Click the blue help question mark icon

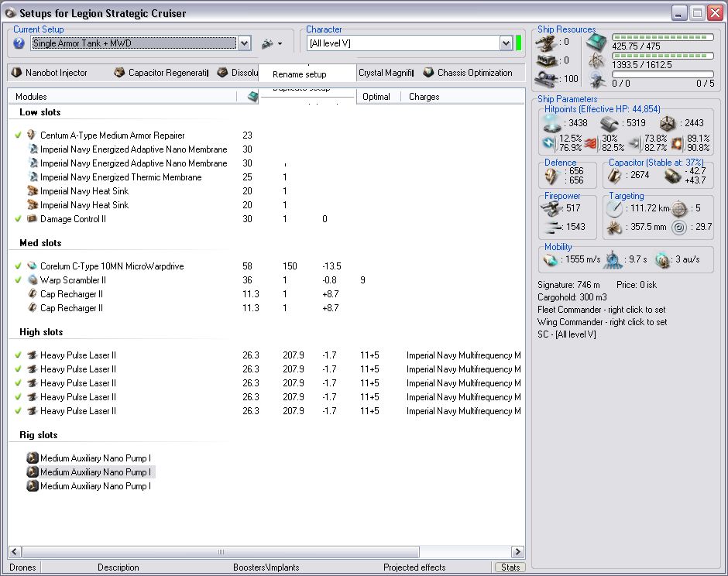(19, 43)
